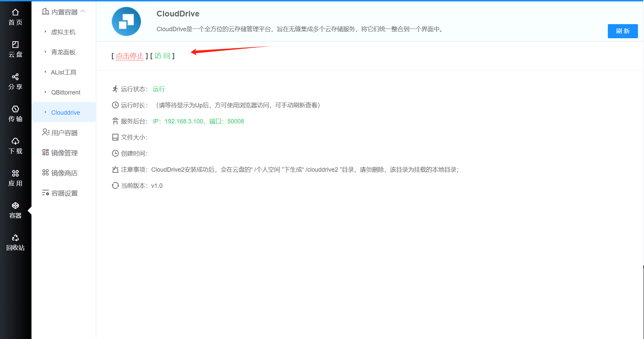
Task: Open the 云盘 cloud disk section
Action: 15,49
